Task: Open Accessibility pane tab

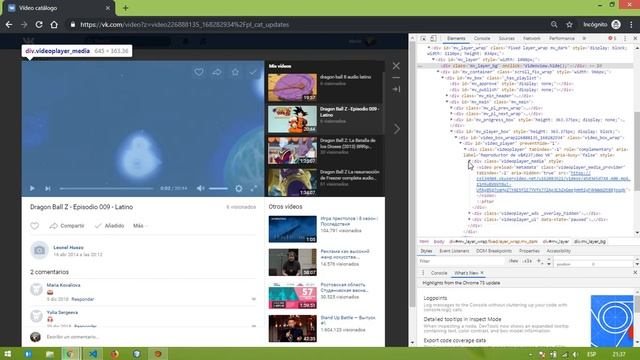Action: coord(558,251)
